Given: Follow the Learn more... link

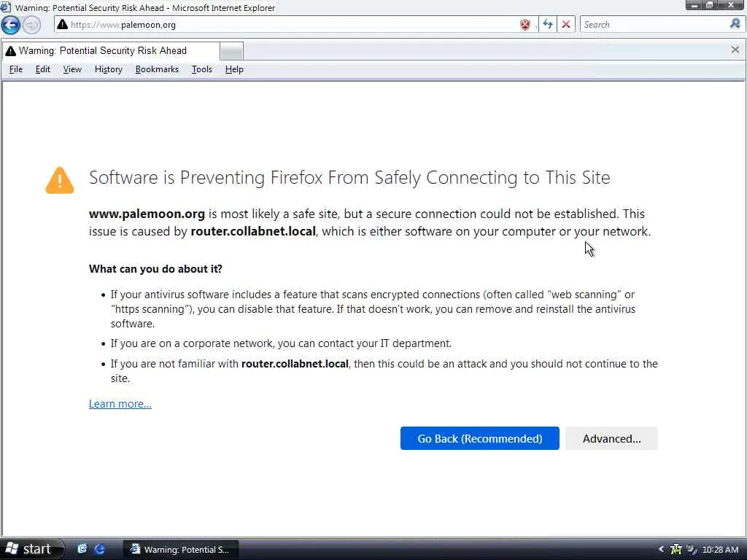Looking at the screenshot, I should point(120,404).
